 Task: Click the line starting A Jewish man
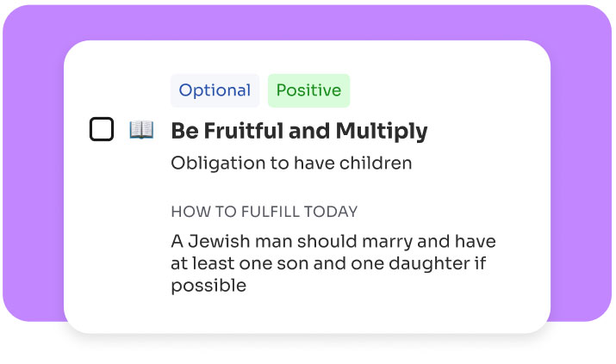[333, 242]
